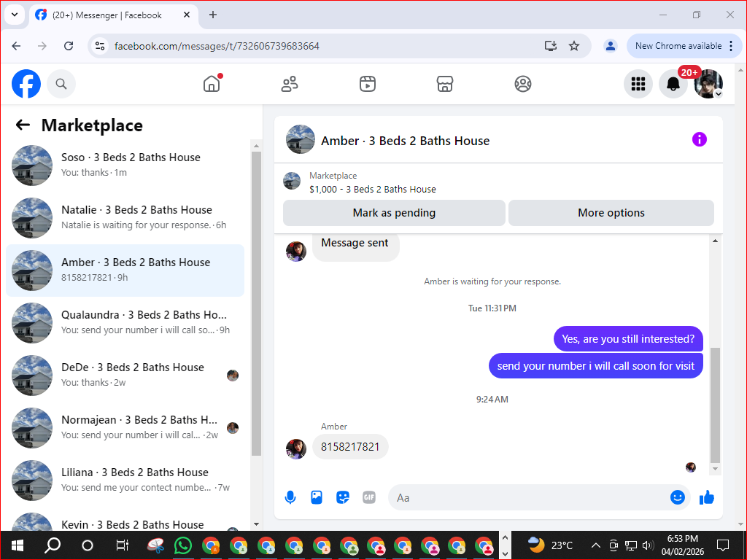Open the Friends icon
This screenshot has height=560, width=747.
tap(290, 84)
